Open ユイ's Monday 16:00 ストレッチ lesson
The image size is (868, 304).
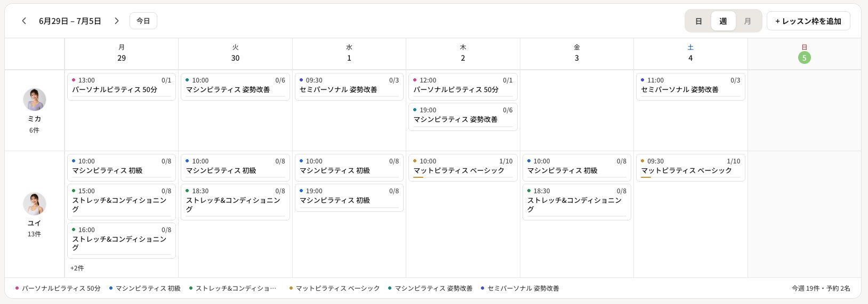122,241
